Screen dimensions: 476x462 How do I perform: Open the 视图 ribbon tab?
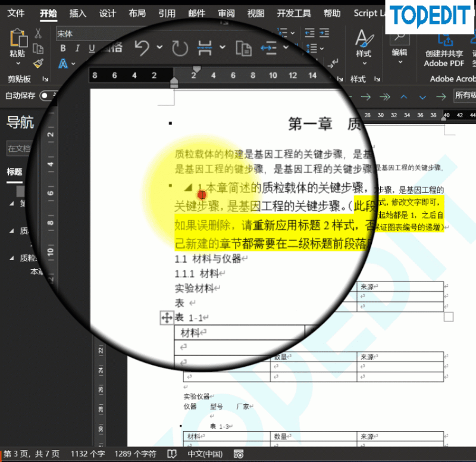256,13
